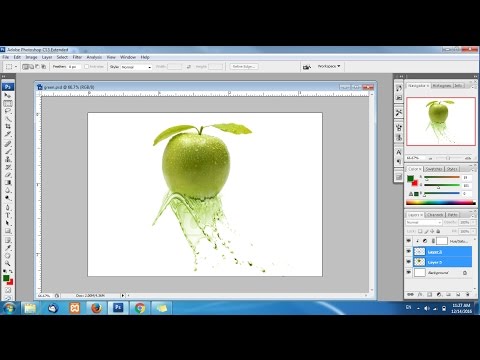
Task: Select the Hand tool
Action: pos(8,256)
